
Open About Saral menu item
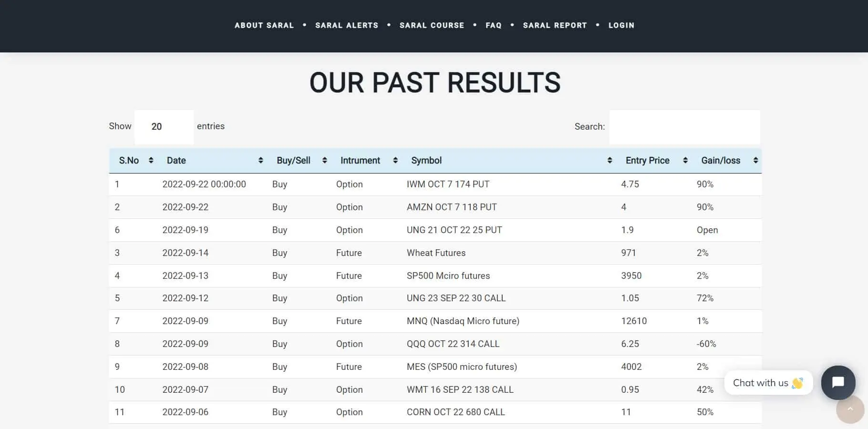click(264, 25)
